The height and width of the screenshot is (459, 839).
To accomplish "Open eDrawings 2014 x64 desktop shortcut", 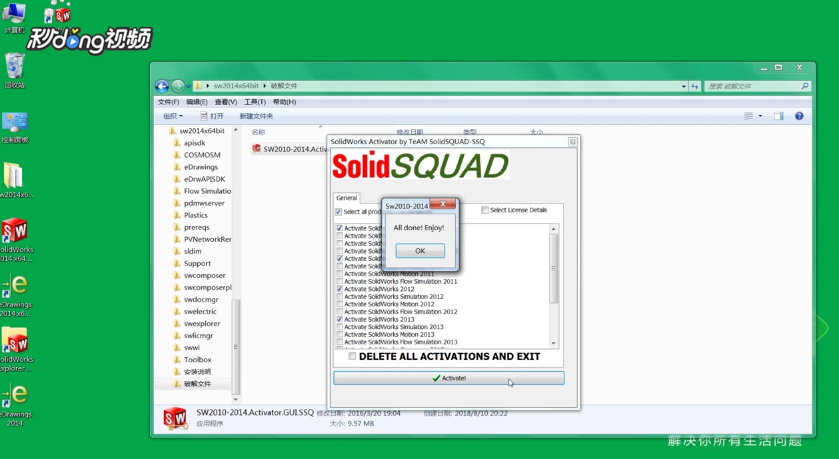I will pos(15,295).
